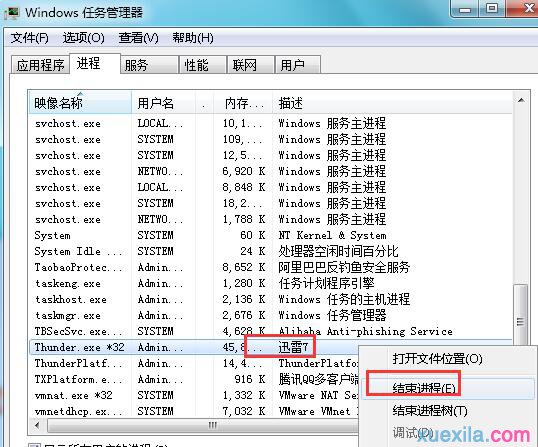This screenshot has width=538, height=447.
Task: Click the 1,332 K memory value
Action: pos(244,395)
